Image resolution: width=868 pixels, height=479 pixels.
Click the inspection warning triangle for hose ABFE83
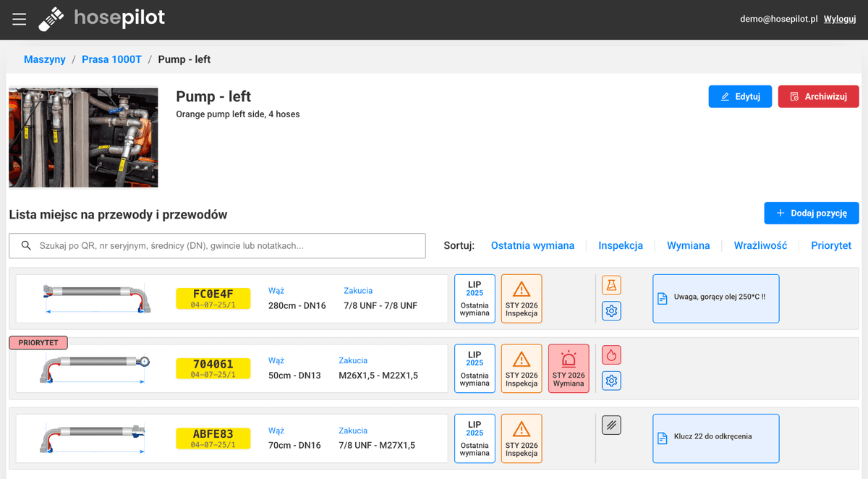tap(522, 438)
